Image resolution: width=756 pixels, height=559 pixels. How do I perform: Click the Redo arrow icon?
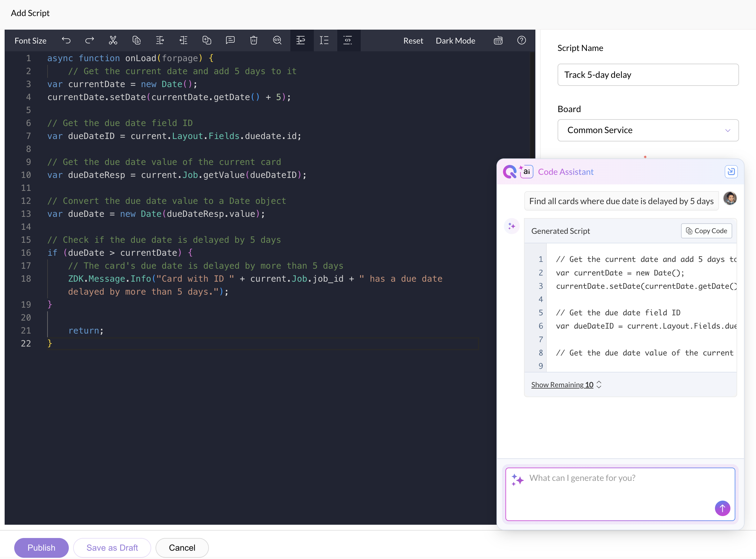click(89, 40)
